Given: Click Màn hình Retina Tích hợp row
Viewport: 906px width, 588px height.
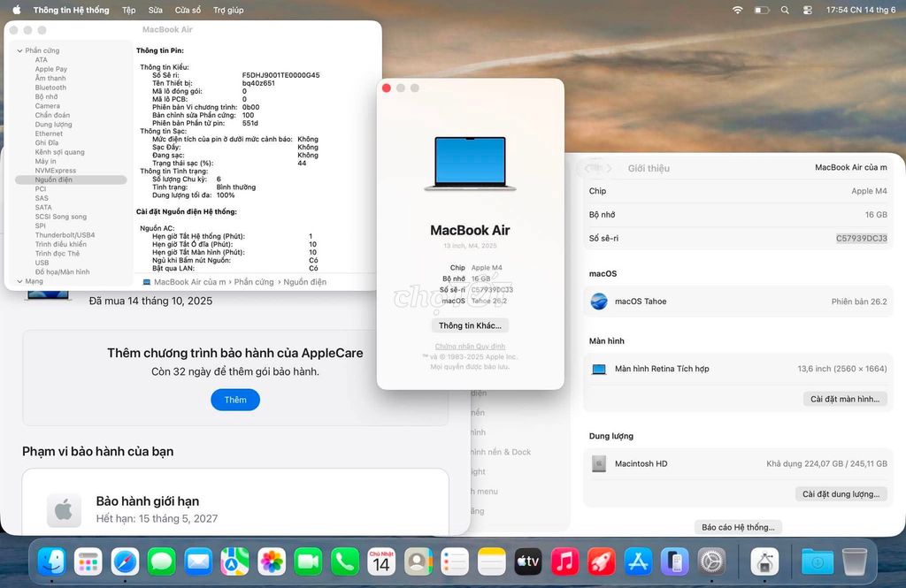Looking at the screenshot, I should (738, 369).
